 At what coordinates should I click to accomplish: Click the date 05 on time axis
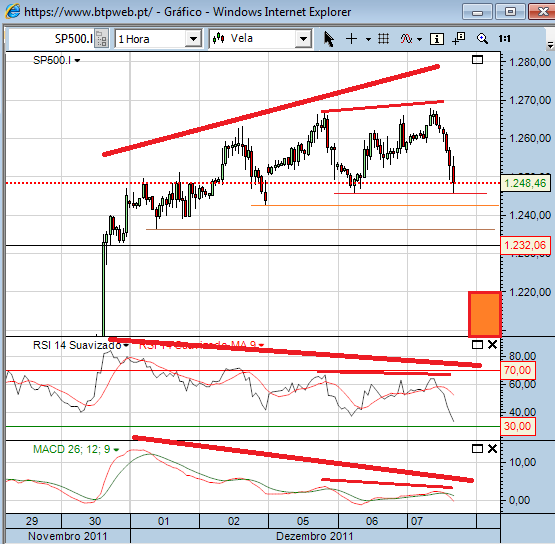tap(303, 521)
